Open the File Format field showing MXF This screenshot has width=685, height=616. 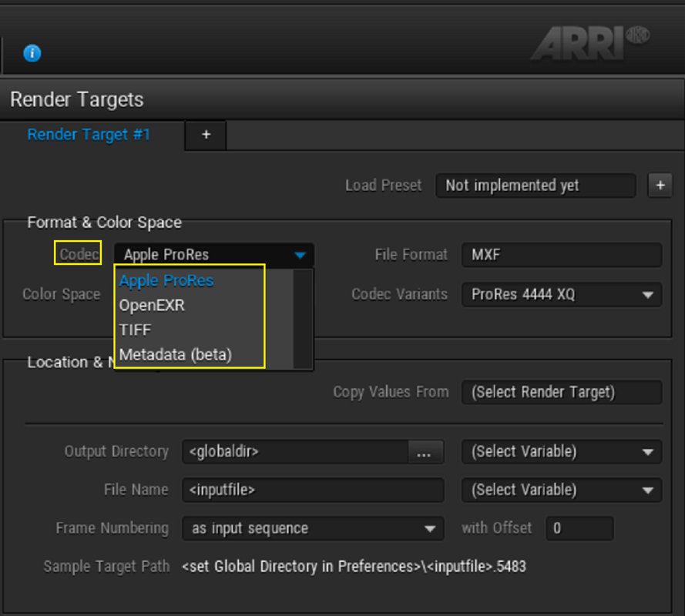562,255
